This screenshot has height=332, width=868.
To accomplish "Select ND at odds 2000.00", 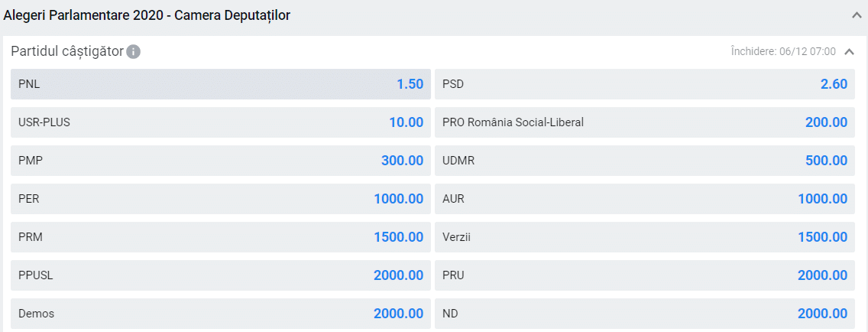I will click(x=645, y=314).
